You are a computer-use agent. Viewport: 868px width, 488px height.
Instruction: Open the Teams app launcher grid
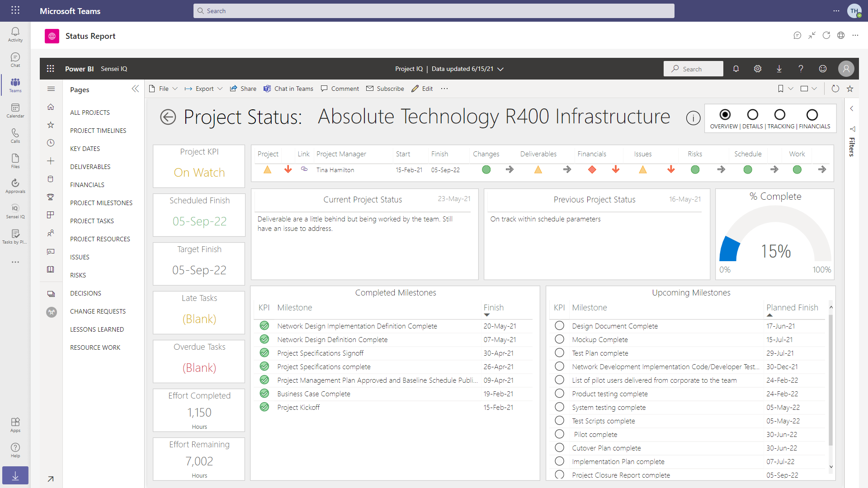[15, 10]
